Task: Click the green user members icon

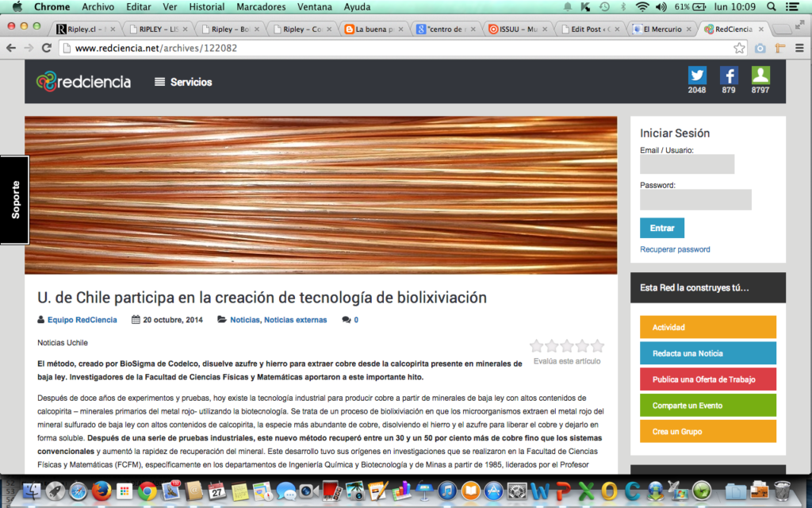Action: click(x=760, y=75)
